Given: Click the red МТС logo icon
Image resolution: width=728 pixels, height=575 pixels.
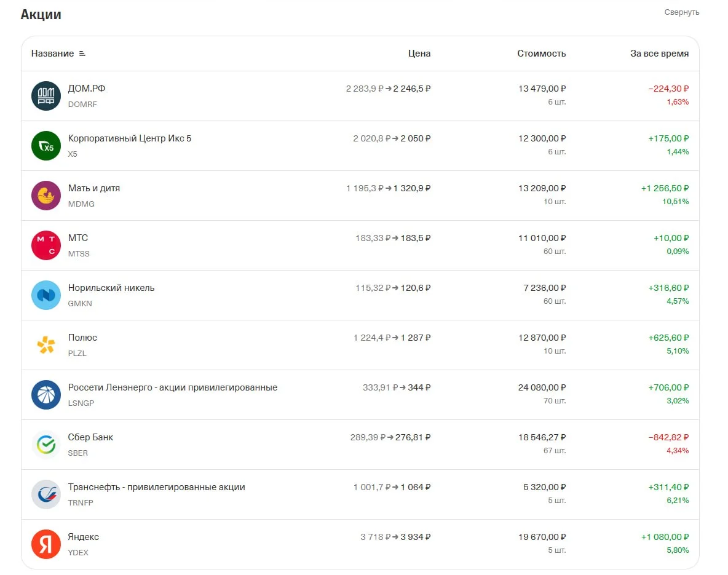Looking at the screenshot, I should [46, 245].
